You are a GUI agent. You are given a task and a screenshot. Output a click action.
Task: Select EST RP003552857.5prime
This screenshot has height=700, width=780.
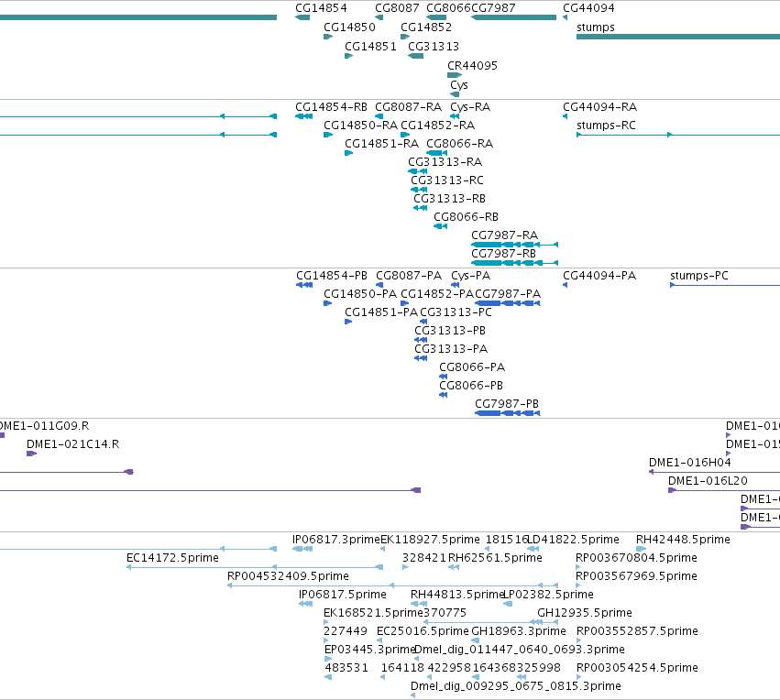click(637, 631)
